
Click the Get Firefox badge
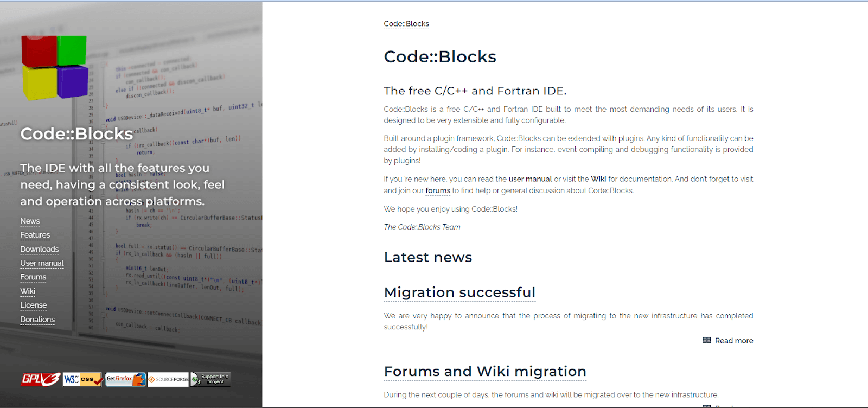[126, 379]
